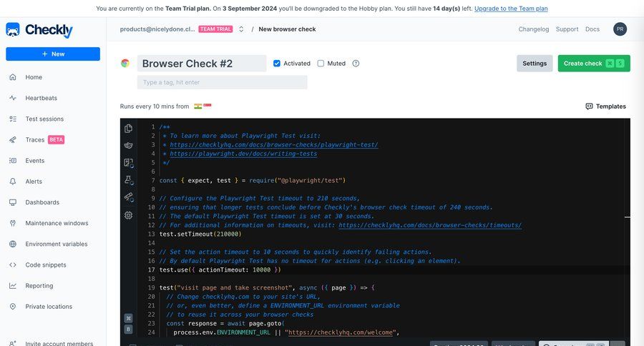Click Invite account members

pyautogui.click(x=59, y=343)
